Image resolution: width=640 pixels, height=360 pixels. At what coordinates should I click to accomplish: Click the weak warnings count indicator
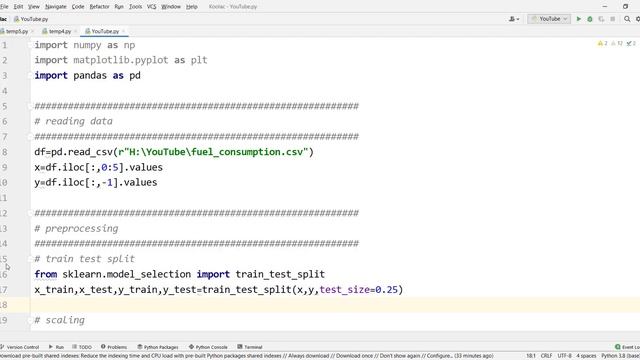[x=617, y=43]
